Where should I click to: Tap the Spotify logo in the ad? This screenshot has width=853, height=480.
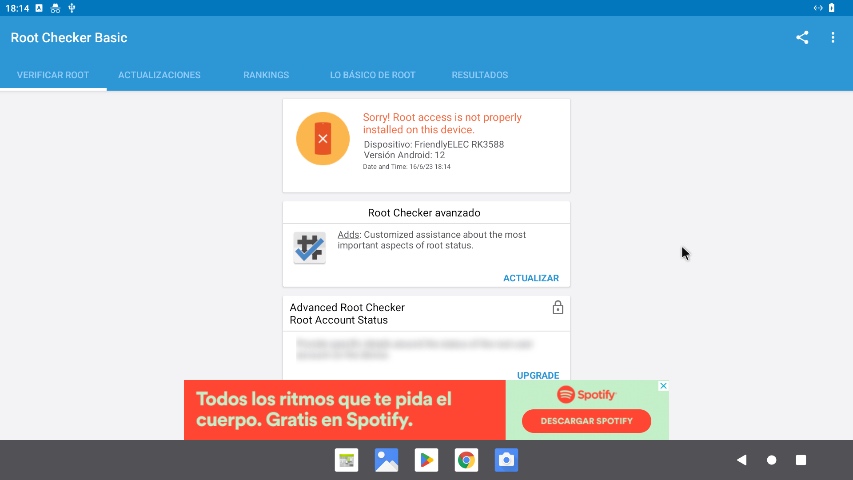pyautogui.click(x=586, y=395)
